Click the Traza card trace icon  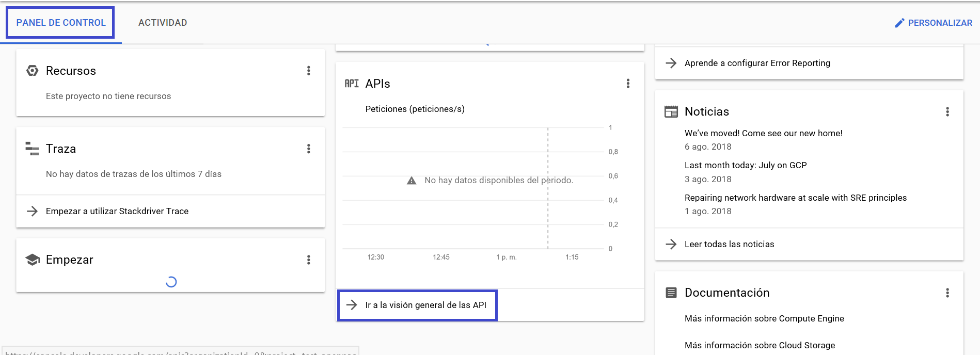tap(33, 149)
